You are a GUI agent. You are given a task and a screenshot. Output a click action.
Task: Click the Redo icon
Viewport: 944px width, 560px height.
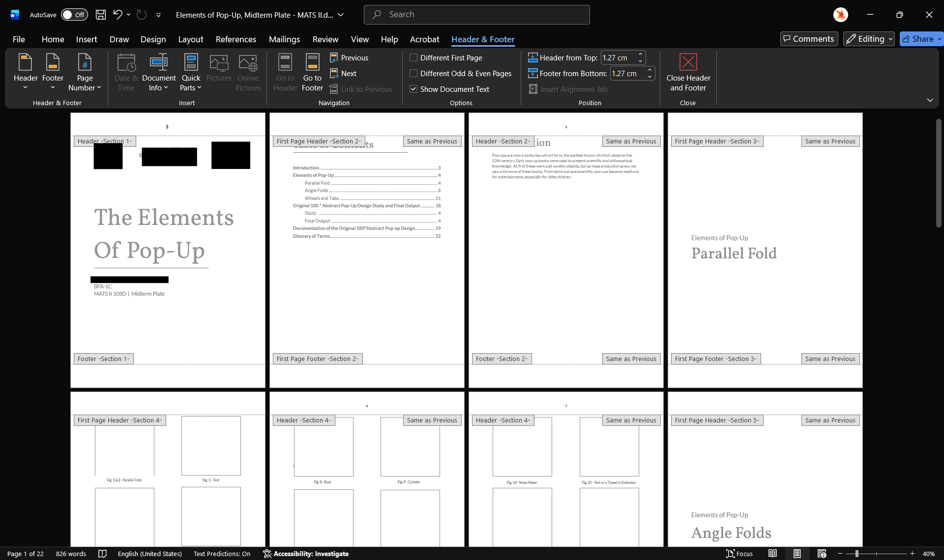coord(142,15)
